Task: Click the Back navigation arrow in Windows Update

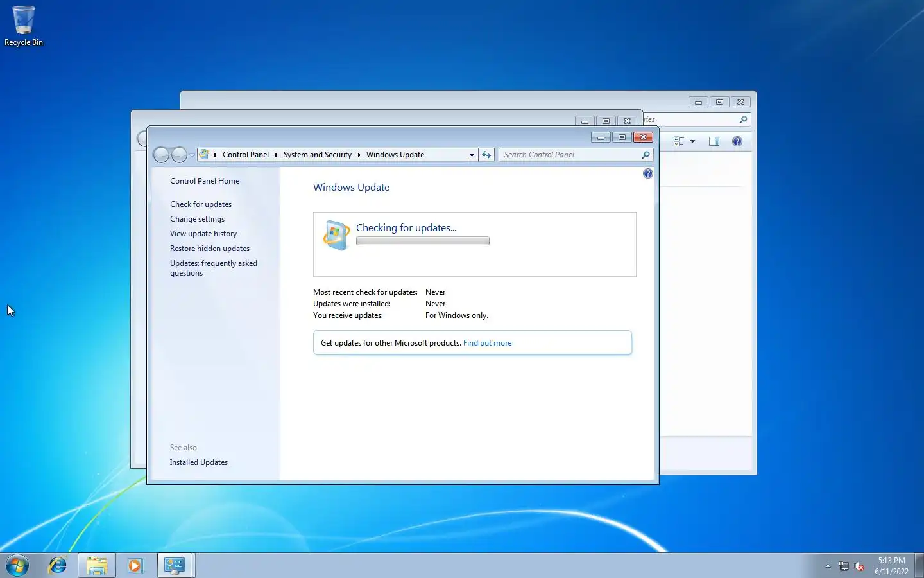Action: 161,155
